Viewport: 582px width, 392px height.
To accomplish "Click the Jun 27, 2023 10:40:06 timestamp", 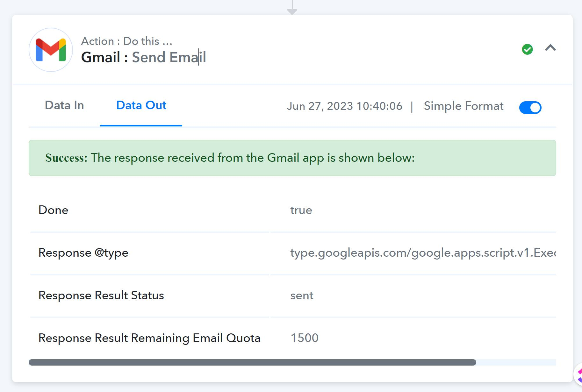I will click(x=344, y=106).
